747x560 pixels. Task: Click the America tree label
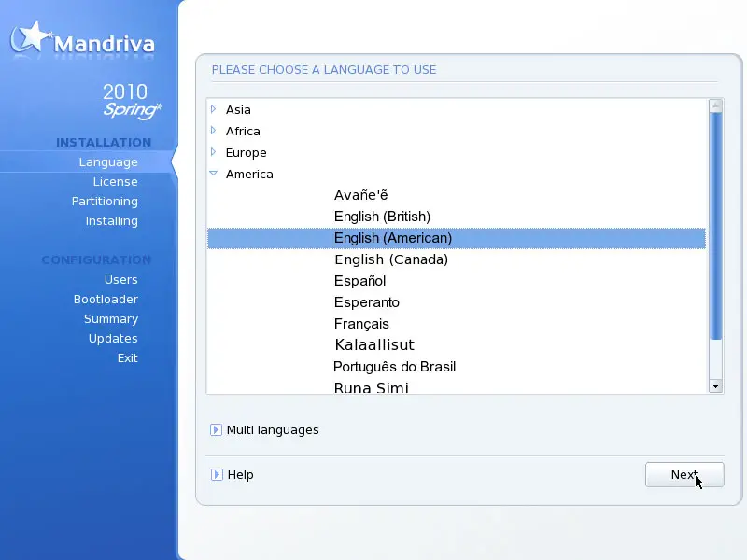pos(249,175)
